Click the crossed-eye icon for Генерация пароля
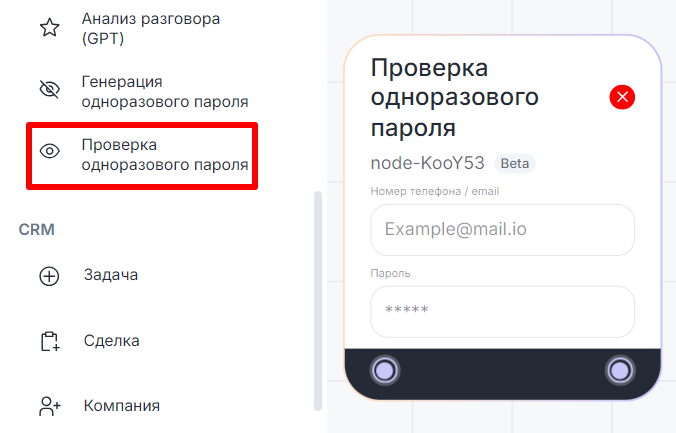This screenshot has width=676, height=433. coord(49,91)
